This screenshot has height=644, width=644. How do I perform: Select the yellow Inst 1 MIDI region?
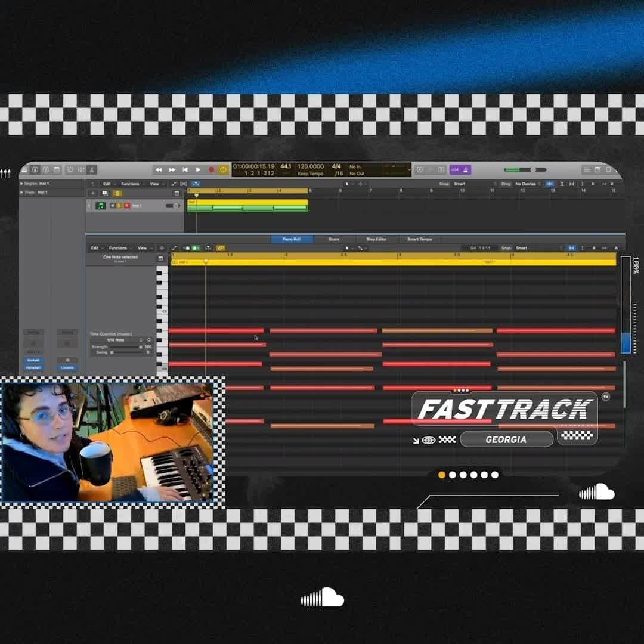tap(247, 206)
